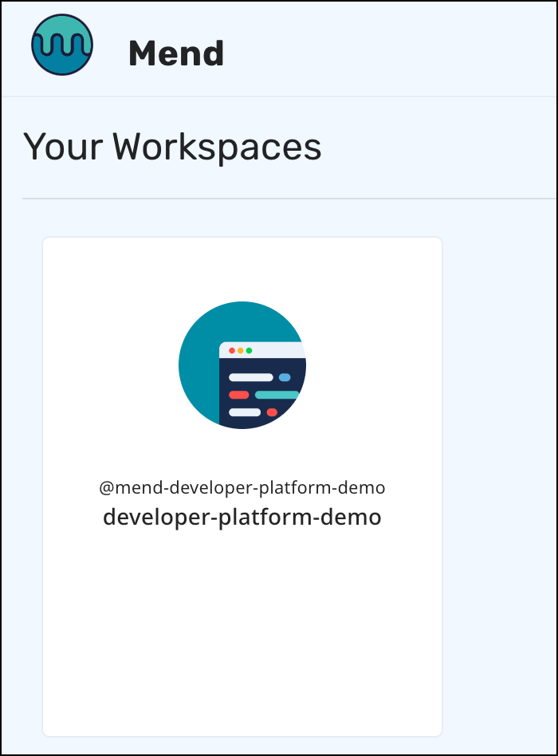Click the Mend wave logo icon
The height and width of the screenshot is (756, 558).
coord(62,45)
